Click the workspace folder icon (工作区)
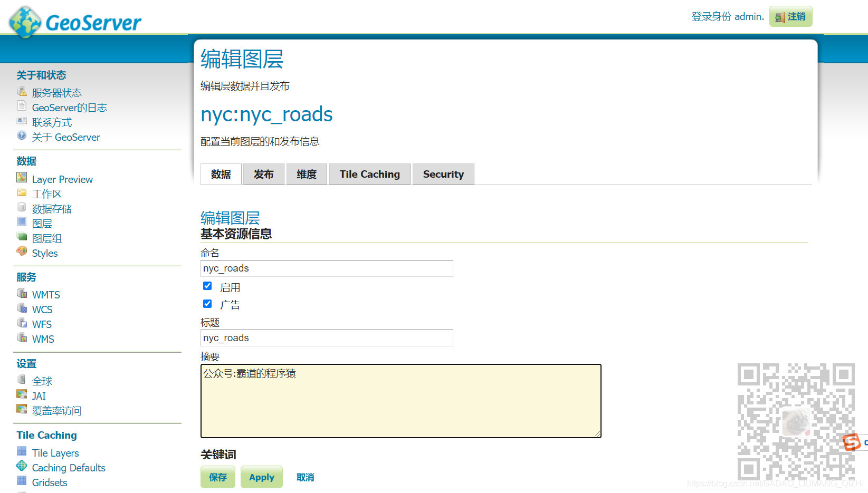868x493 pixels. 22,192
